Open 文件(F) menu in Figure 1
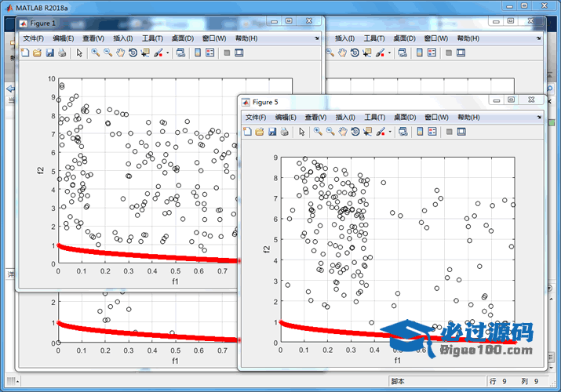The width and height of the screenshot is (561, 392). [33, 38]
